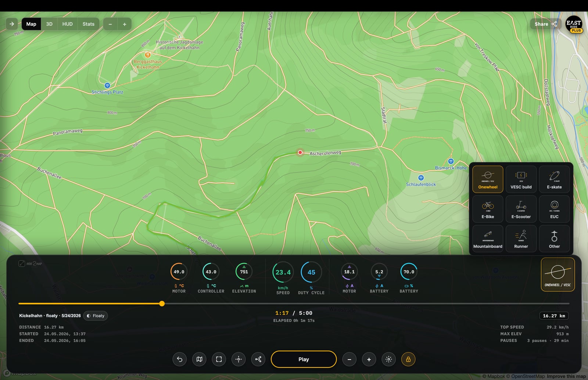Viewport: 588px width, 380px height.
Task: Click the battery current gauge 5.2
Action: pyautogui.click(x=379, y=272)
